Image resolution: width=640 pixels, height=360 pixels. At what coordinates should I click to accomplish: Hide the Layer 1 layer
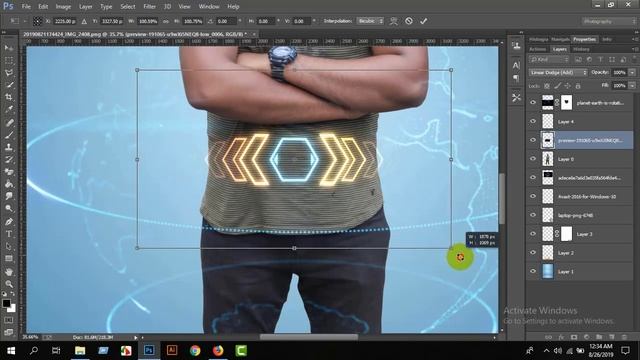pyautogui.click(x=533, y=271)
